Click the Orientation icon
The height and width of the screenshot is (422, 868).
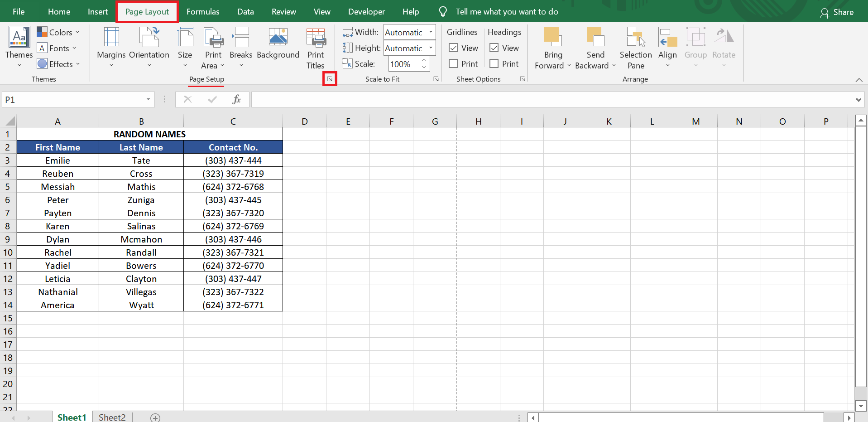[149, 37]
